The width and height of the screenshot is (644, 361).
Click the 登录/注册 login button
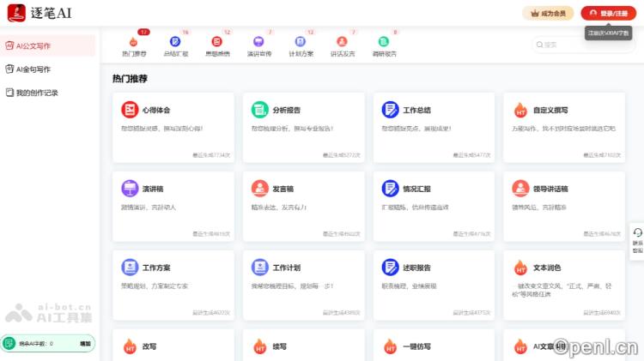click(x=608, y=13)
